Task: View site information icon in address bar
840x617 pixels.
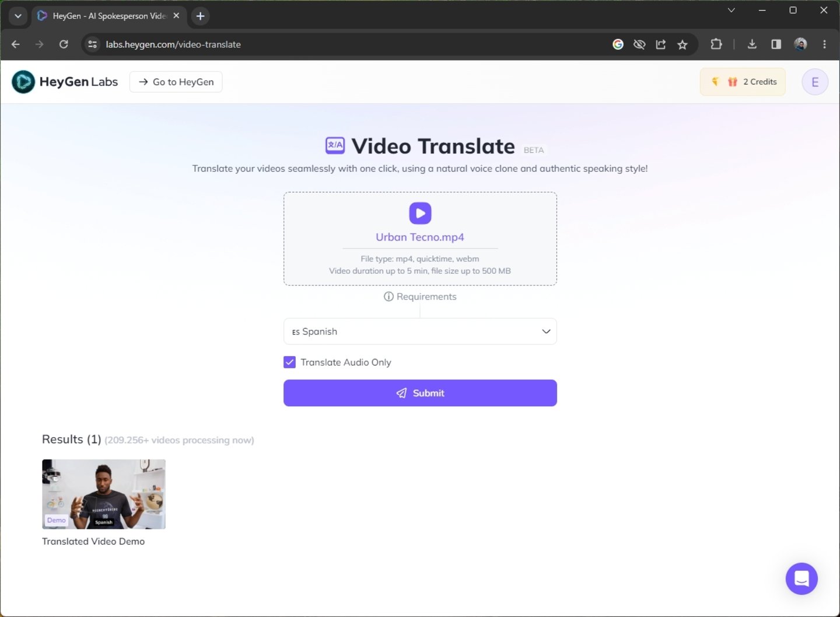Action: click(x=92, y=44)
